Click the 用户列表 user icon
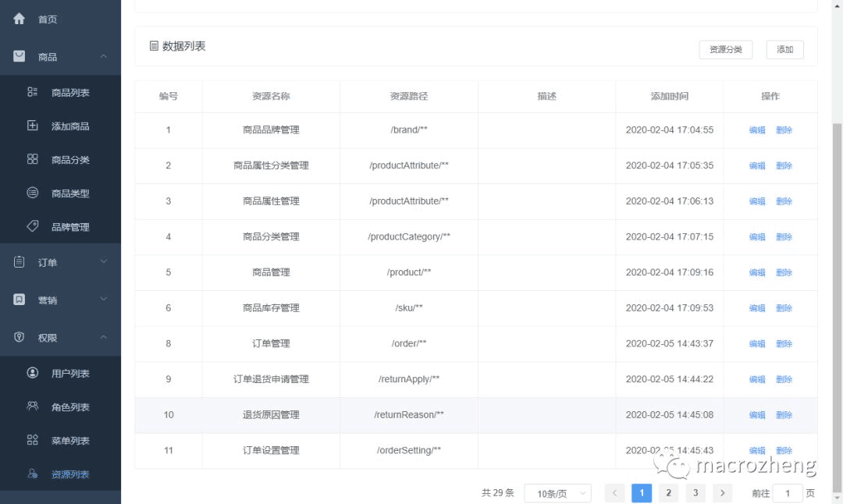Viewport: 843px width, 504px height. tap(32, 372)
